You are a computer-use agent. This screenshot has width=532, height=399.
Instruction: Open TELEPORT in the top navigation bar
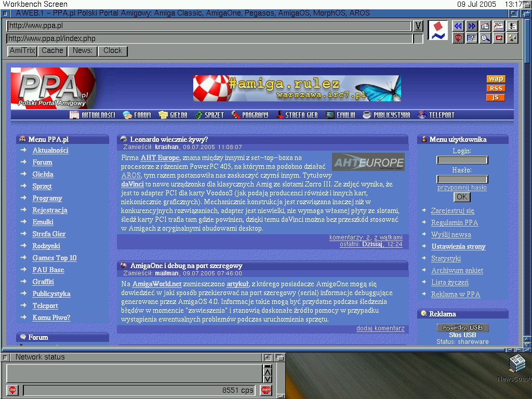(x=436, y=115)
